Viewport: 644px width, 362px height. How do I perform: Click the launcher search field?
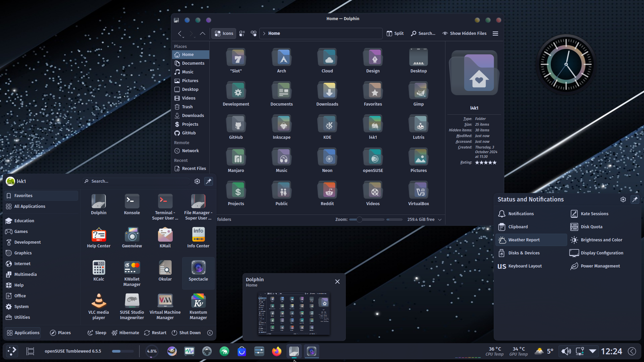(x=136, y=181)
